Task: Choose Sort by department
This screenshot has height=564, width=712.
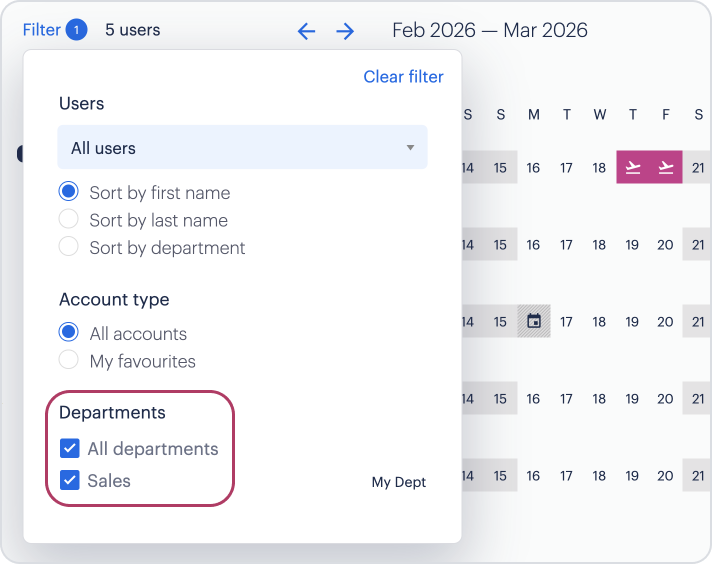Action: (x=69, y=247)
